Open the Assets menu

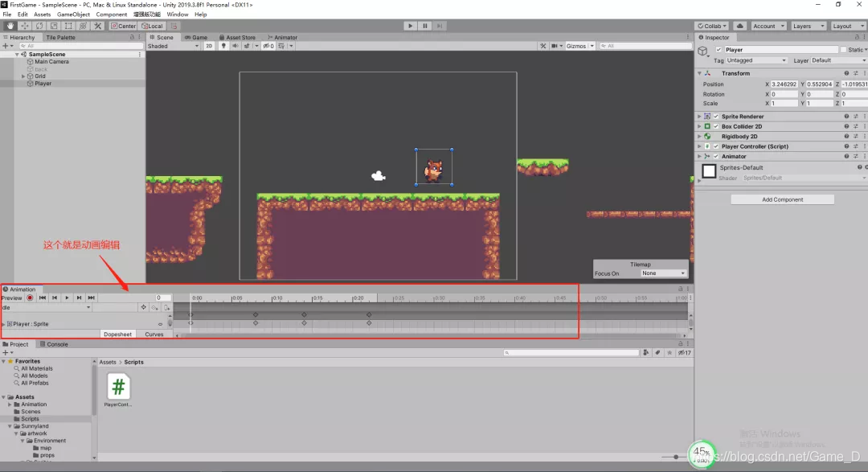pyautogui.click(x=42, y=14)
